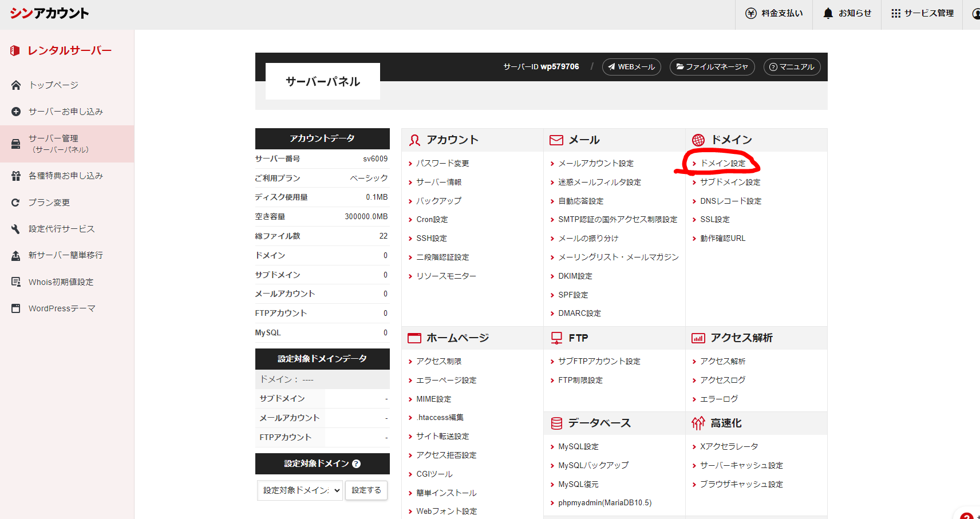This screenshot has height=519, width=980.
Task: Open SSL設定 link
Action: pos(715,220)
